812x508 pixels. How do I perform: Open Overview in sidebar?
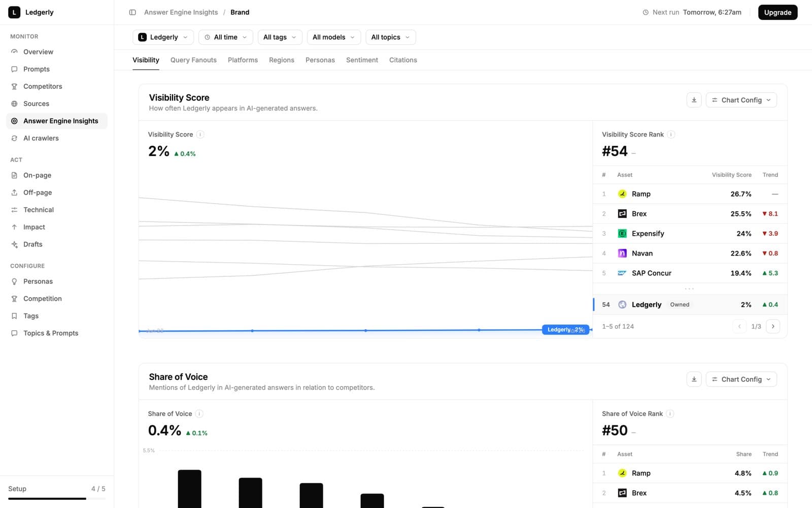click(x=56, y=52)
